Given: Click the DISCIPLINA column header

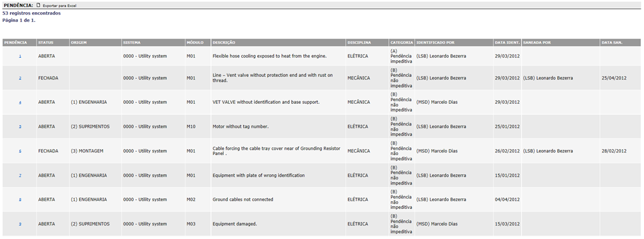Looking at the screenshot, I should click(359, 42).
